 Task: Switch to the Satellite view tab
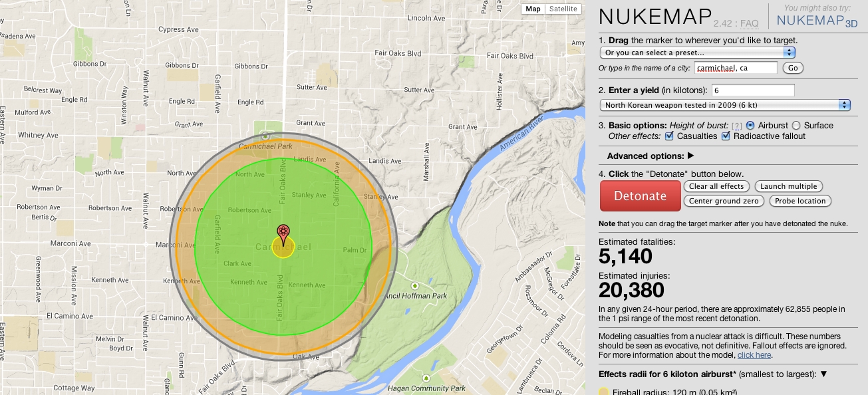pyautogui.click(x=563, y=9)
